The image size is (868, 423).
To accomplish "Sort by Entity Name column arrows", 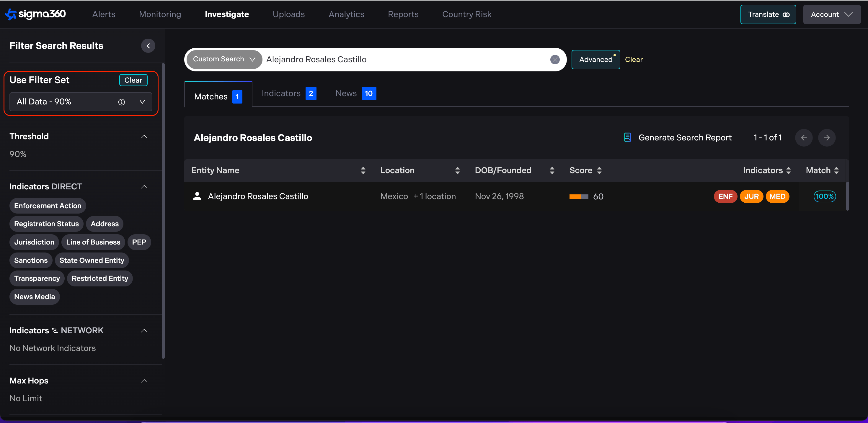I will pyautogui.click(x=363, y=170).
